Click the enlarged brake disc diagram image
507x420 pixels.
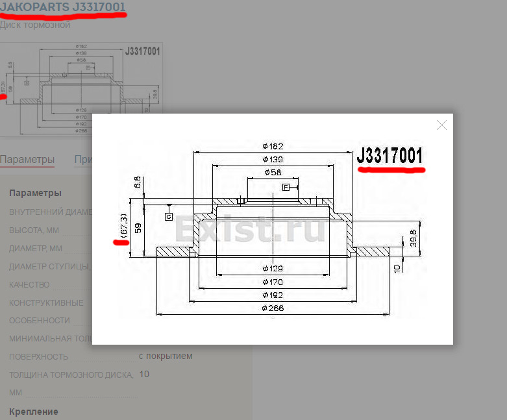272,229
